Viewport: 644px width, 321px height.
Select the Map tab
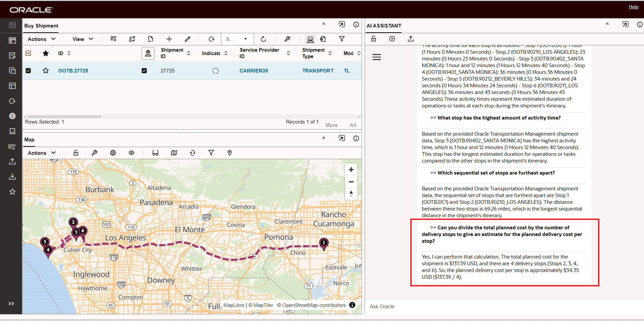pos(29,140)
